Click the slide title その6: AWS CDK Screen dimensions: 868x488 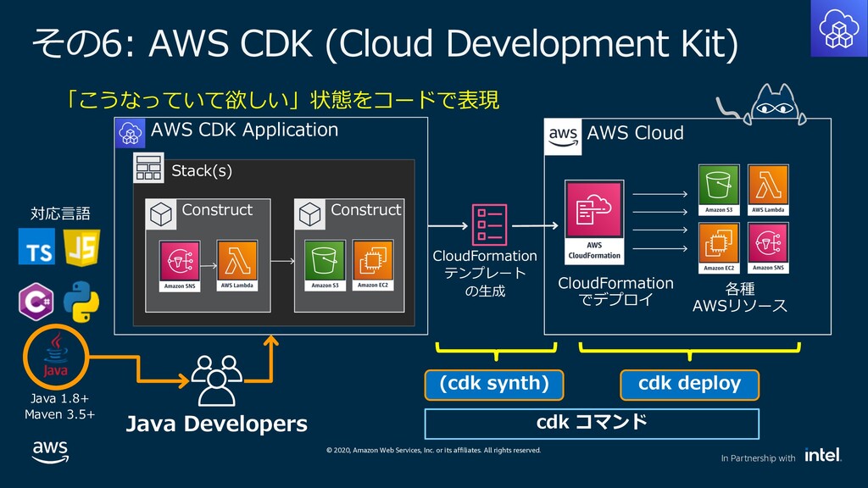386,43
